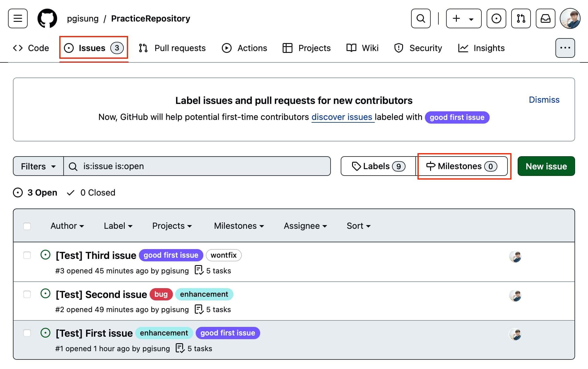Switch to the Actions tab
Screen dimensions: 588x369
(x=245, y=48)
